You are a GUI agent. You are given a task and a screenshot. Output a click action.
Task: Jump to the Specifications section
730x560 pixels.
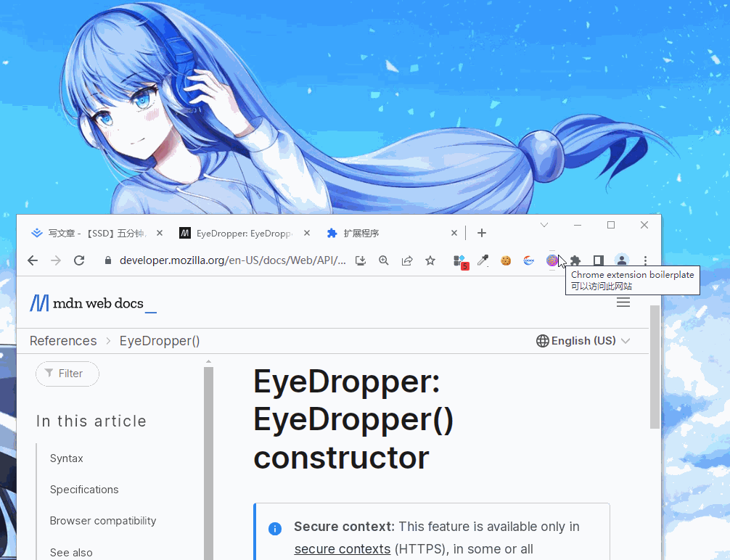(x=84, y=489)
